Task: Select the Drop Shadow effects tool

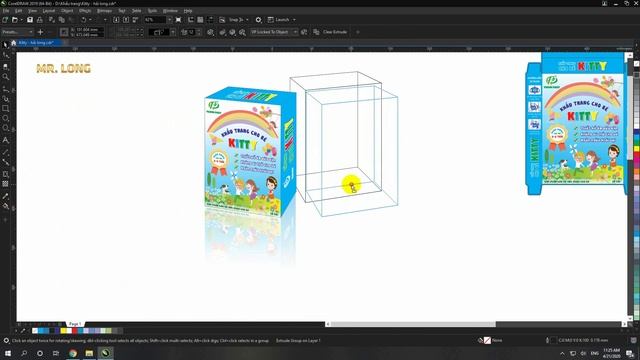Action: tap(5, 174)
